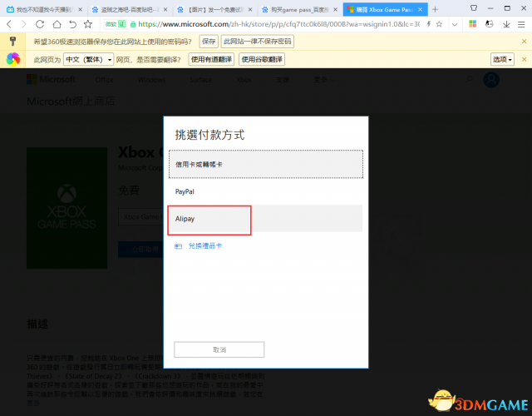Viewport: 532px width, 416px height.
Task: Click the blue 立即取得 button behind the dialog
Action: pyautogui.click(x=140, y=250)
